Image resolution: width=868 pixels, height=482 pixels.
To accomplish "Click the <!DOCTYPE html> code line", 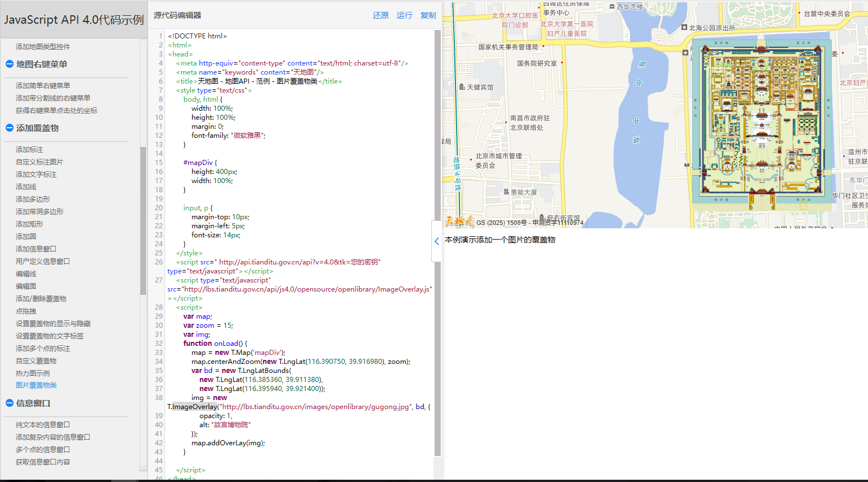I will point(197,36).
